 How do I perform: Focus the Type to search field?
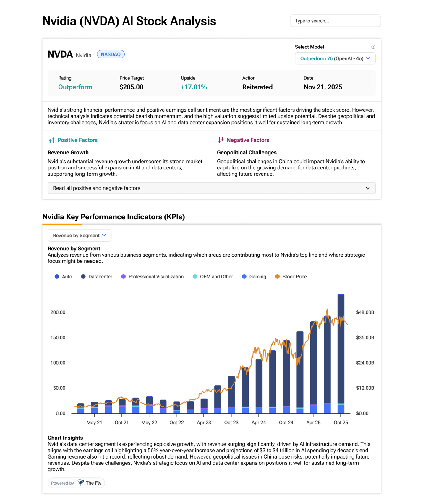[335, 21]
